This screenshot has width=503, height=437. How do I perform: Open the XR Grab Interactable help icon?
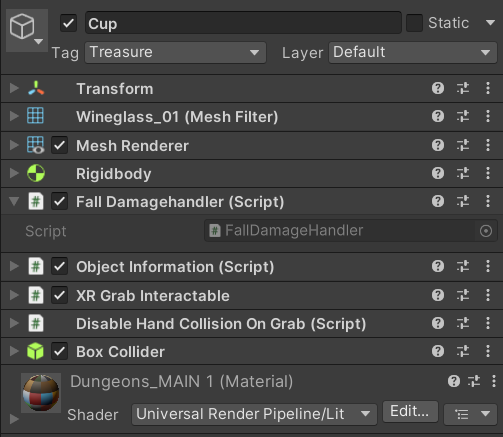pyautogui.click(x=438, y=295)
